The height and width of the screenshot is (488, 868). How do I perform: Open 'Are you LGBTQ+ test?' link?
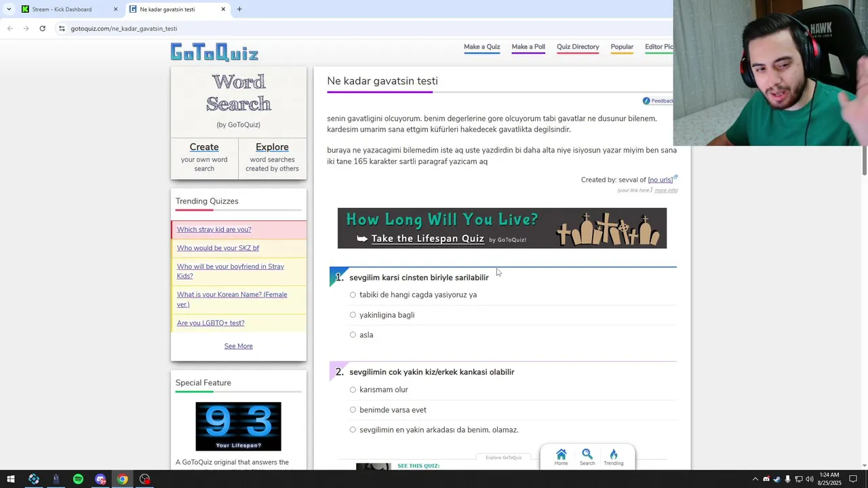210,323
